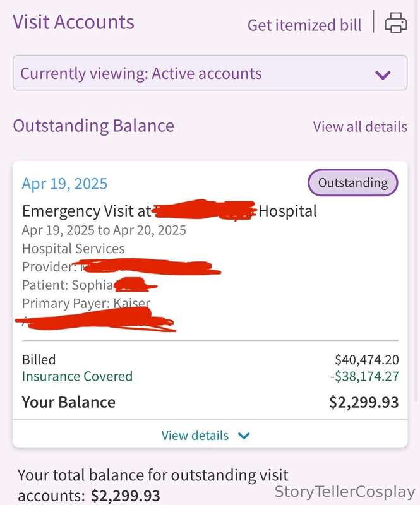
Task: Select the Your Balance label
Action: pos(69,402)
